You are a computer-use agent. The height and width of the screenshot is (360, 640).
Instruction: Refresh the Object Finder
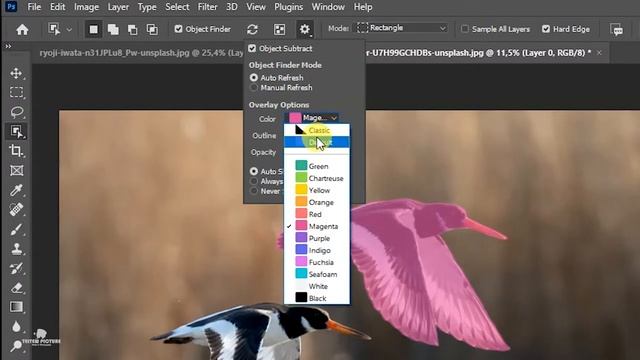tap(252, 29)
